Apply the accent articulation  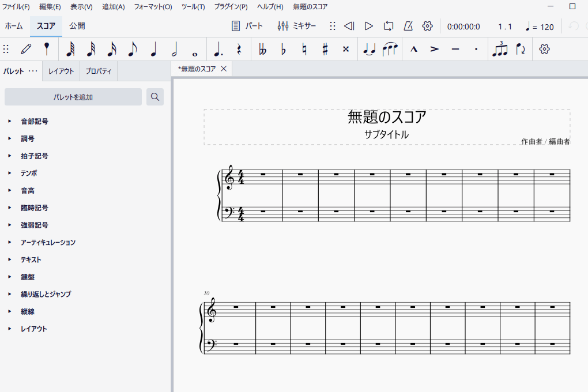(x=435, y=50)
